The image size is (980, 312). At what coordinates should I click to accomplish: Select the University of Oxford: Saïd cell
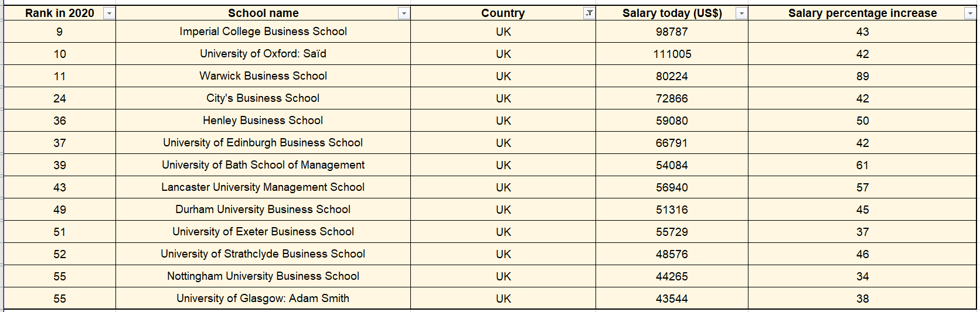tap(263, 54)
